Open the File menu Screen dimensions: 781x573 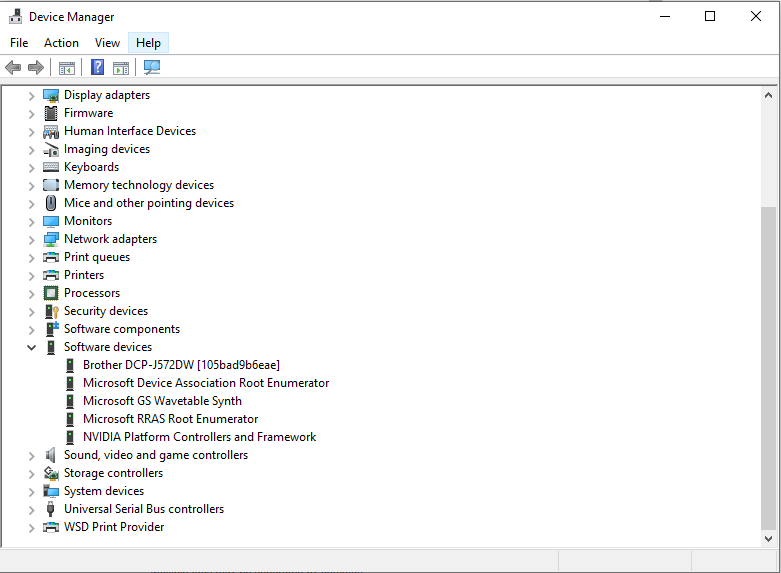pos(19,43)
